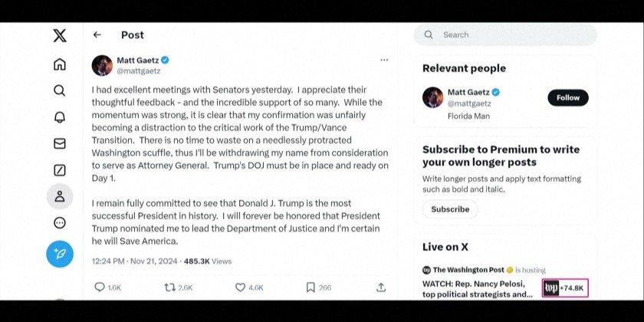This screenshot has width=644, height=322.
Task: Share the post using the upload icon
Action: [381, 287]
